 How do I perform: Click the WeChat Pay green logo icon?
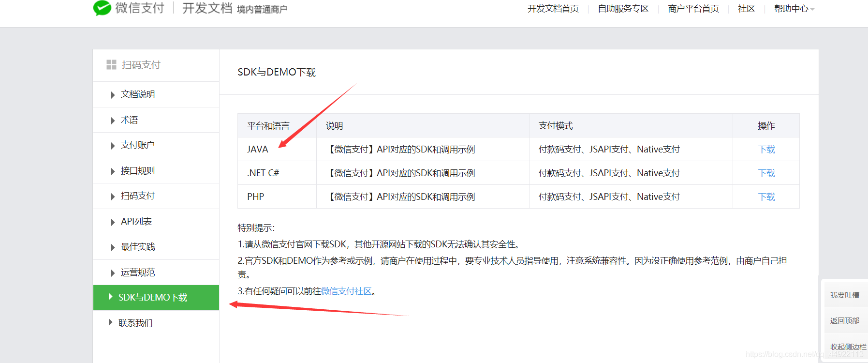coord(102,8)
